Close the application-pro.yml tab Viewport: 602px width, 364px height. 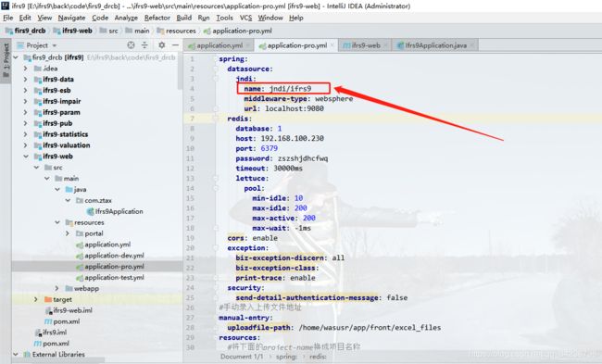point(332,45)
